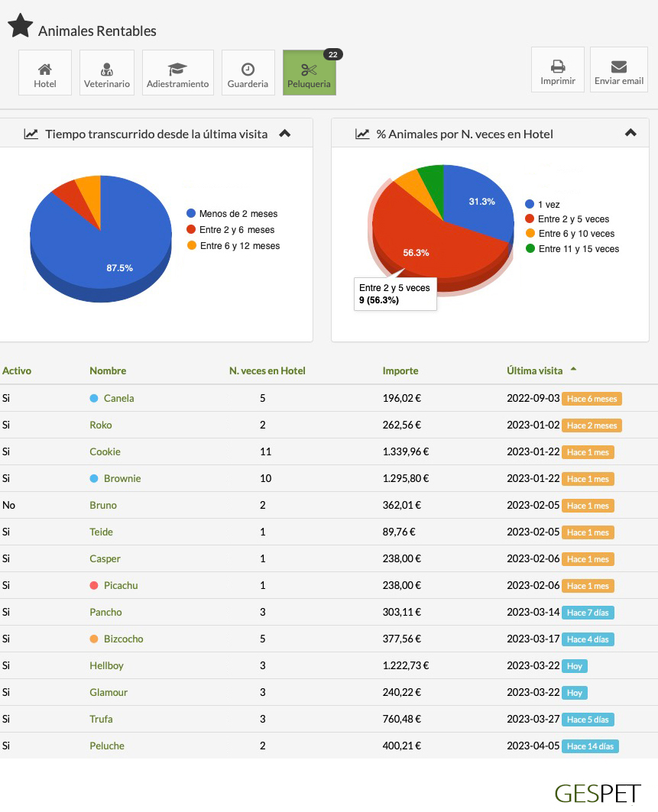Collapse the % Animales por N. veces panel
Viewport: 658px width, 812px height.
(x=630, y=133)
